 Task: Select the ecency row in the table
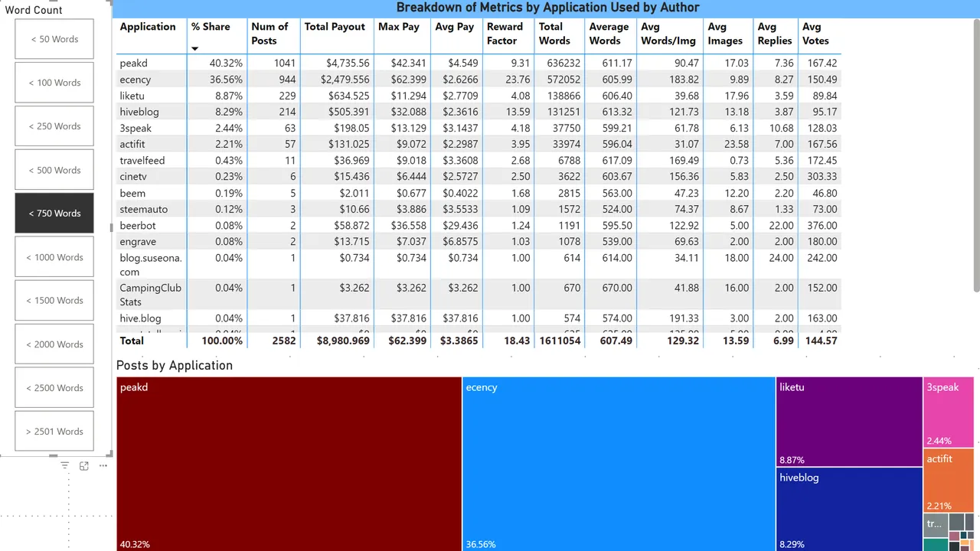[x=479, y=80]
